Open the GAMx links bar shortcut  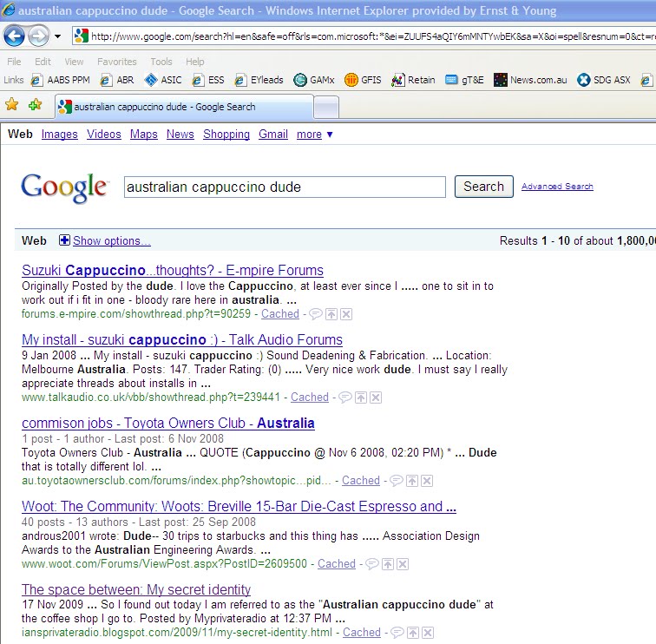pyautogui.click(x=314, y=80)
